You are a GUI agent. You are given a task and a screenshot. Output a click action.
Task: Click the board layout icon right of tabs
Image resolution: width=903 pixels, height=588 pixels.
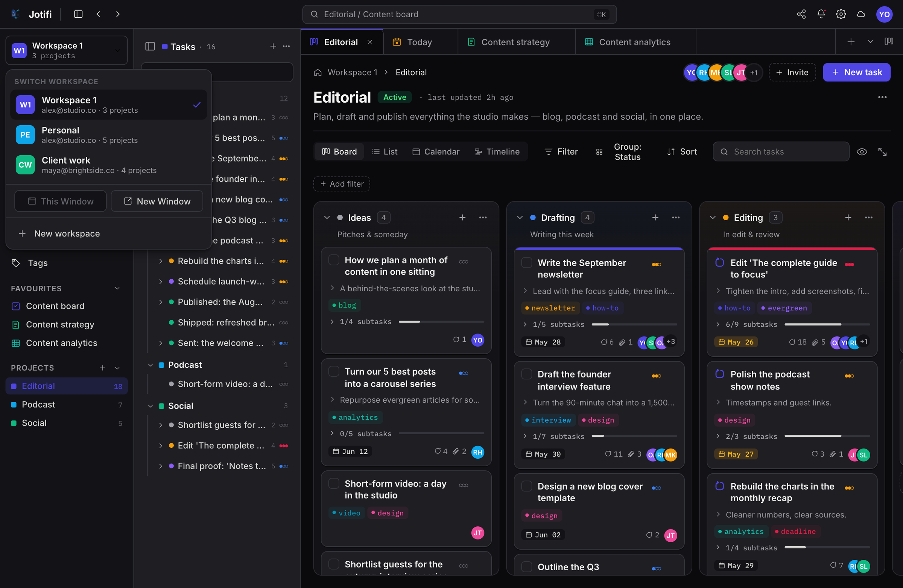point(889,42)
